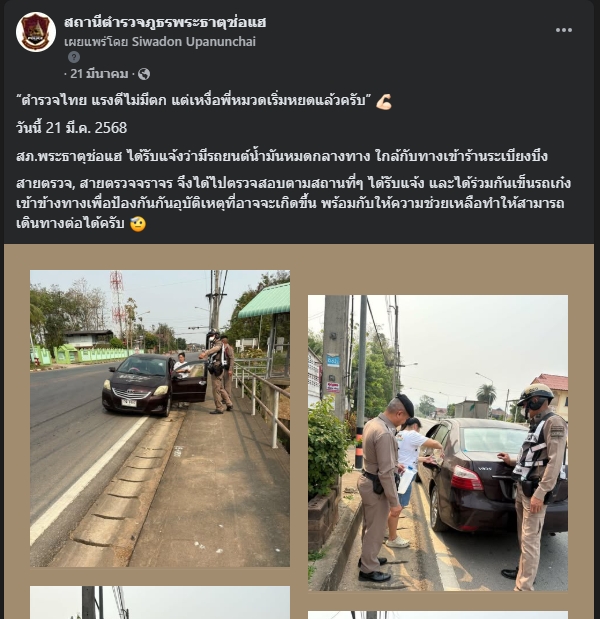
Task: Click the flexed bicep emoji
Action: pos(384,101)
